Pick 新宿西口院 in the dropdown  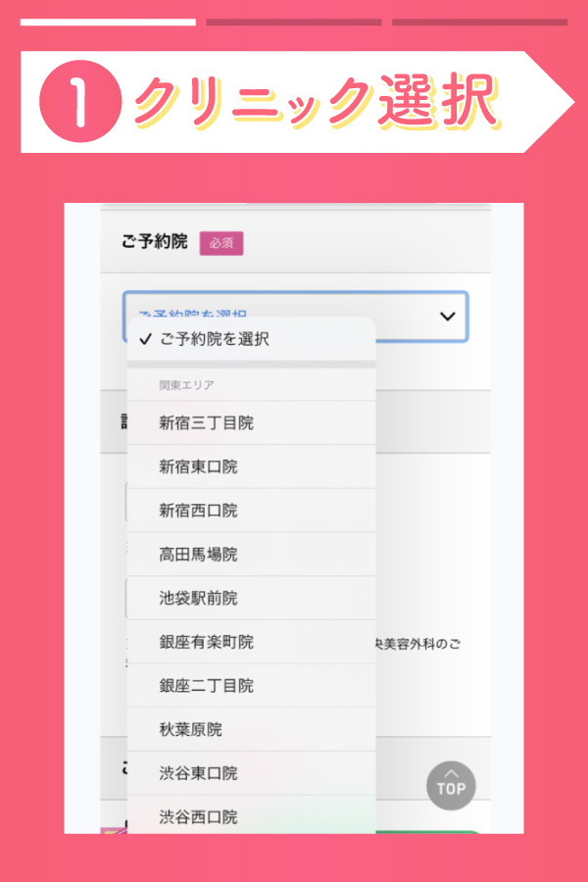tap(198, 511)
